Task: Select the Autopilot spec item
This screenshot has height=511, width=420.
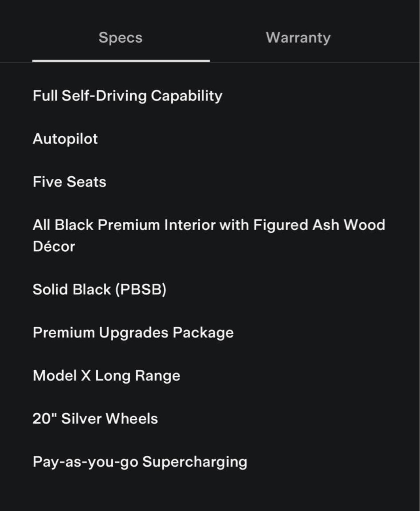Action: (x=65, y=139)
